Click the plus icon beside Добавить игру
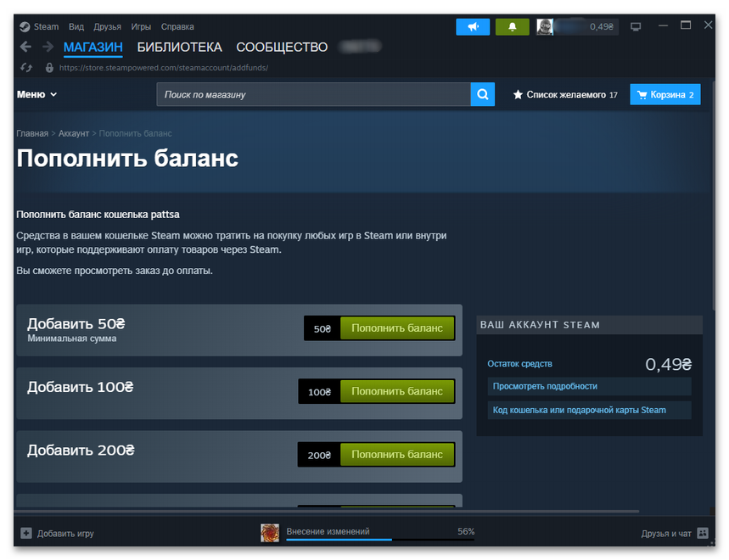This screenshot has width=729, height=560. point(26,533)
